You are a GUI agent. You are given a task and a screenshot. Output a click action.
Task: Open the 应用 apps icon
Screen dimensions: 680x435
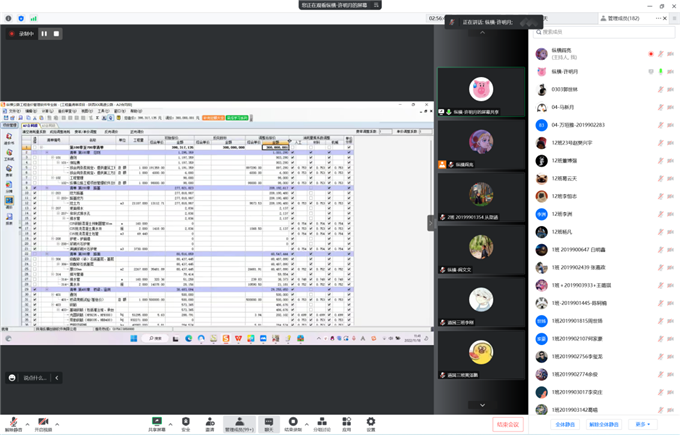click(x=346, y=421)
